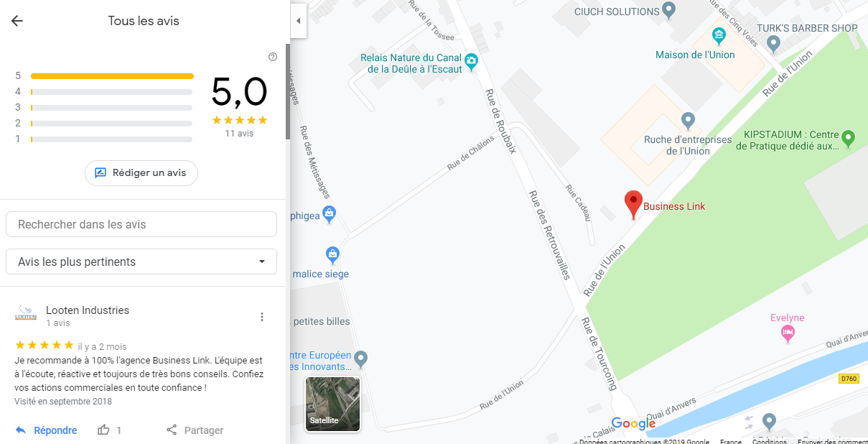Select the Maison de l'Union museum marker
868x444 pixels.
pyautogui.click(x=719, y=36)
